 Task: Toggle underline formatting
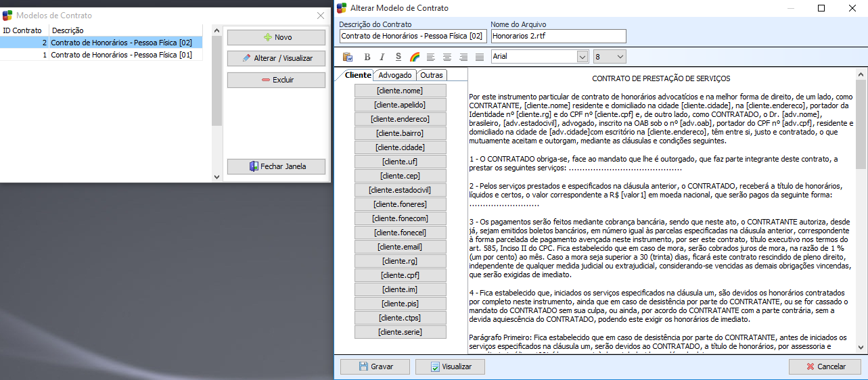coord(398,57)
